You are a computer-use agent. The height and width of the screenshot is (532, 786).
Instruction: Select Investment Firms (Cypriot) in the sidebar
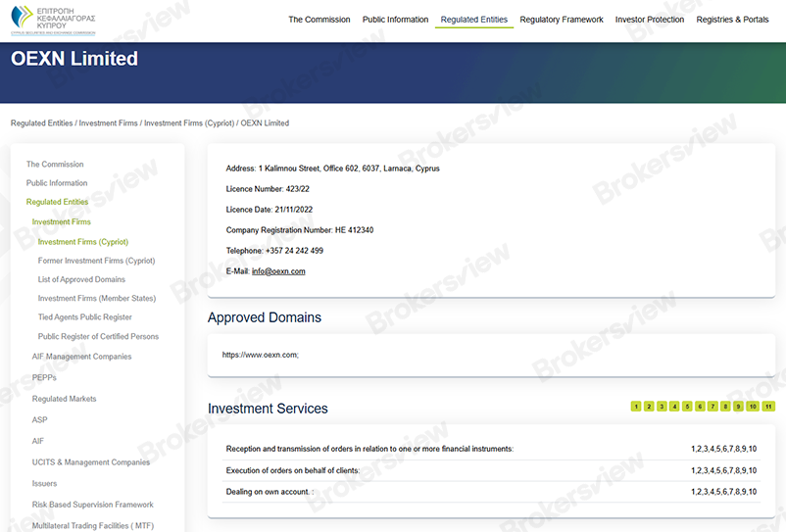click(x=83, y=242)
